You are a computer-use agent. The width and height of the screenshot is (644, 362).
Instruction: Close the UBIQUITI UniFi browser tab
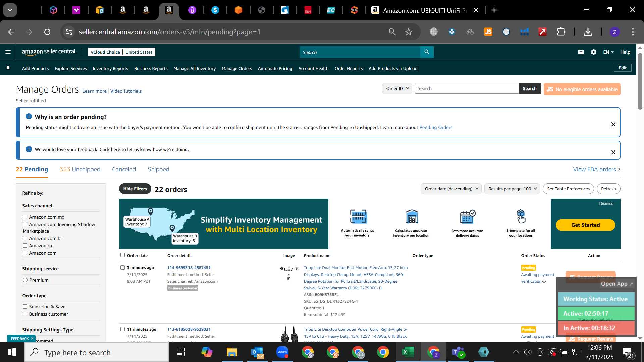click(x=476, y=10)
